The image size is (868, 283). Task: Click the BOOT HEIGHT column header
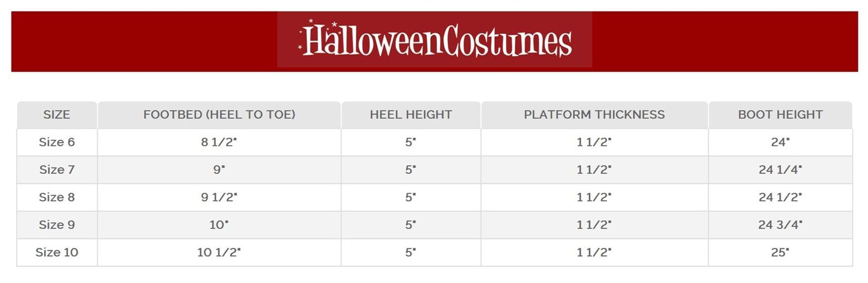780,114
